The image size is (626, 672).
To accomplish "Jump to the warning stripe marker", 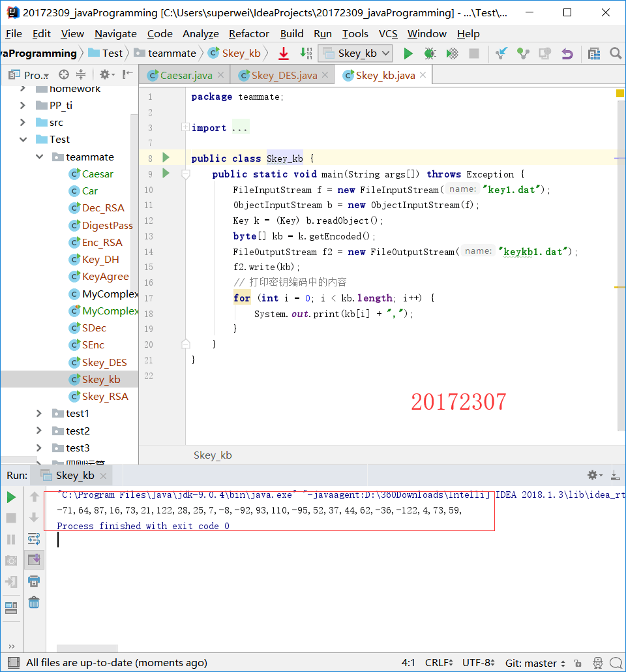I will 619,287.
